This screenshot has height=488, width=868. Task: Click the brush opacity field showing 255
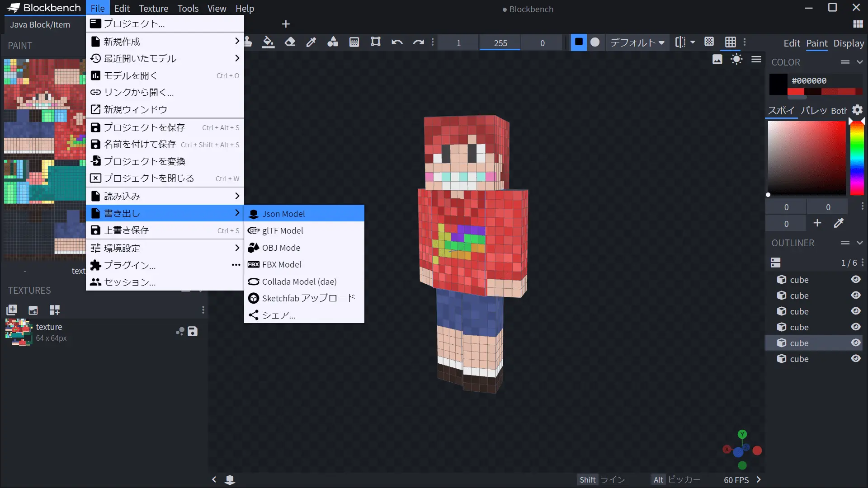500,43
